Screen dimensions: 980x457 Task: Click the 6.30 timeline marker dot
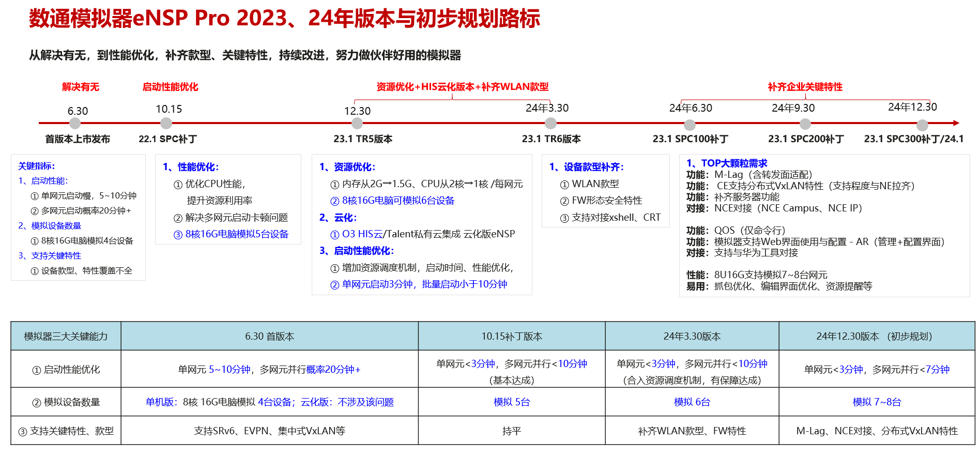75,123
